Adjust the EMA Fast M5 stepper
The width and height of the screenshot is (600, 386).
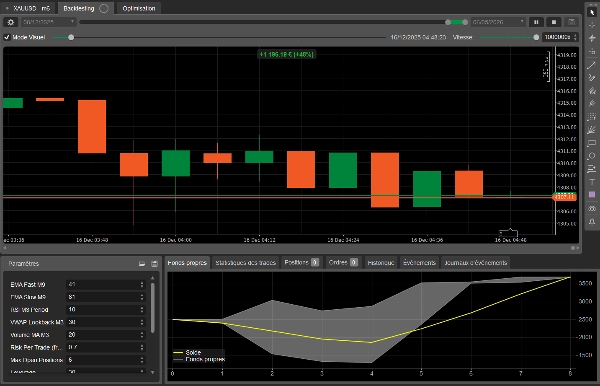click(142, 284)
